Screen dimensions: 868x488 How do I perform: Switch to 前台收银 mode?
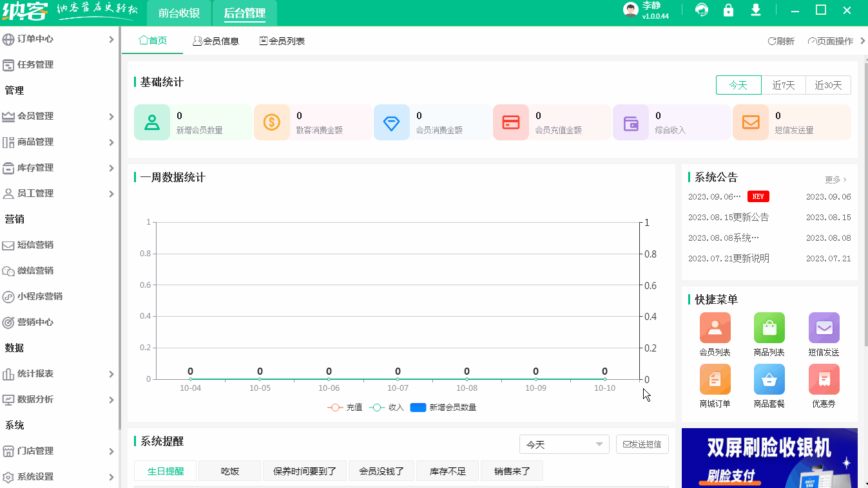pos(180,12)
